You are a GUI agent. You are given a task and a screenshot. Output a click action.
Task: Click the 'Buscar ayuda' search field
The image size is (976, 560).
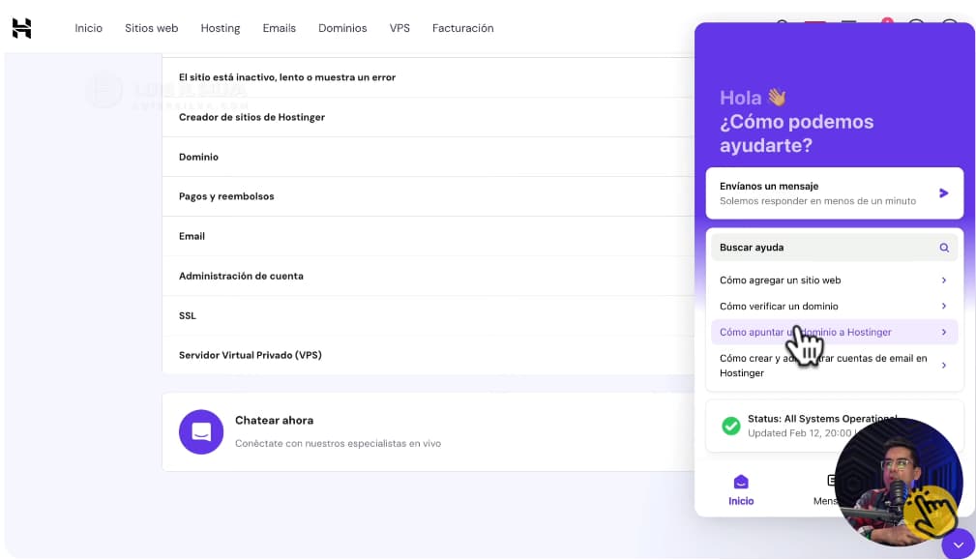tap(834, 247)
